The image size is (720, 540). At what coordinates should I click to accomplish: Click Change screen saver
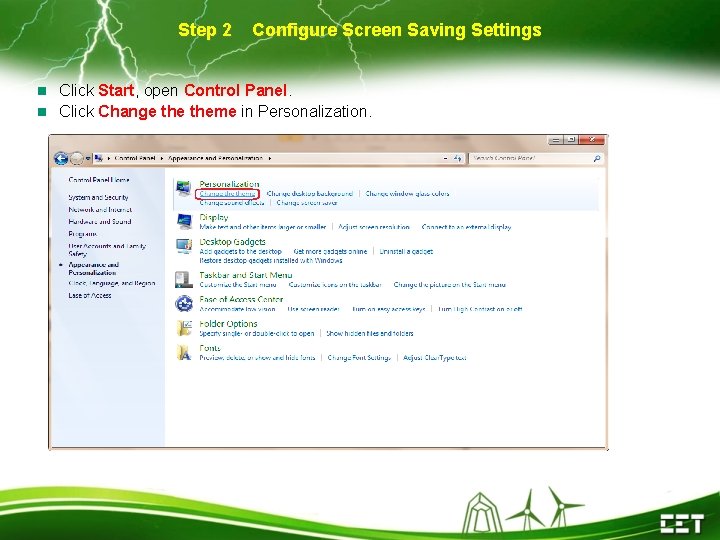(x=307, y=202)
